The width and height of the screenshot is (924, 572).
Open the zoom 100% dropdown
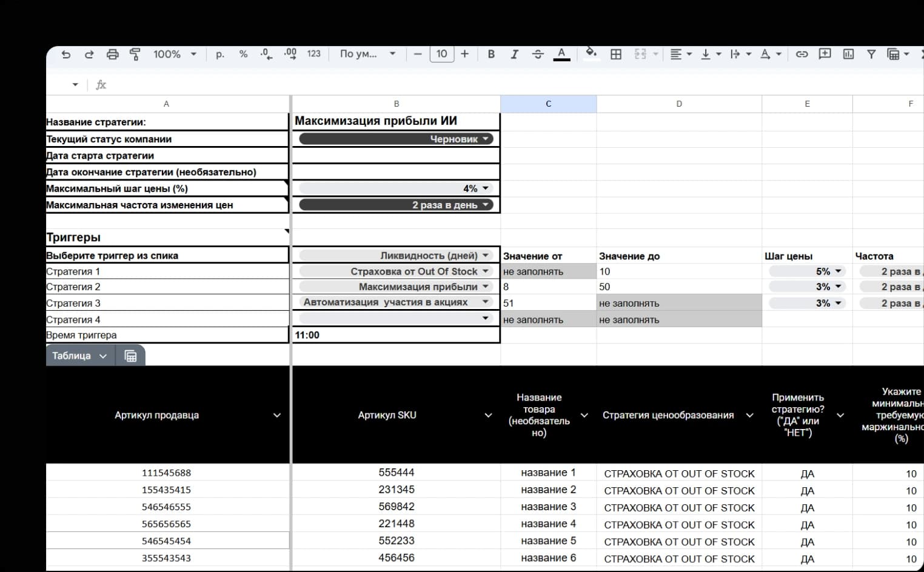175,54
